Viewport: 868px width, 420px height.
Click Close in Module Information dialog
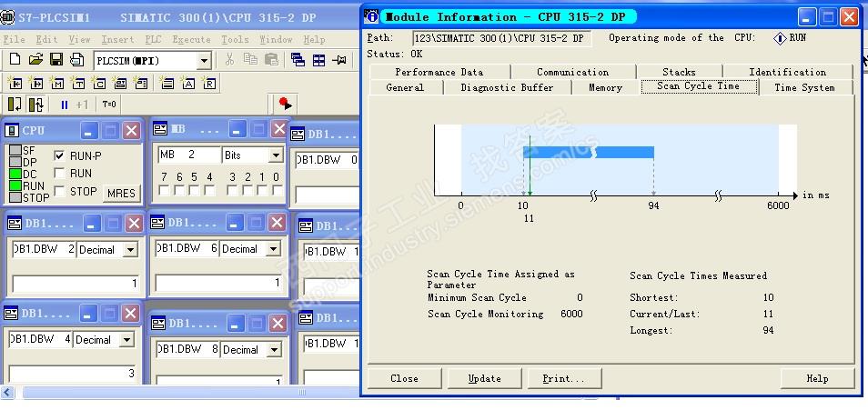point(404,378)
